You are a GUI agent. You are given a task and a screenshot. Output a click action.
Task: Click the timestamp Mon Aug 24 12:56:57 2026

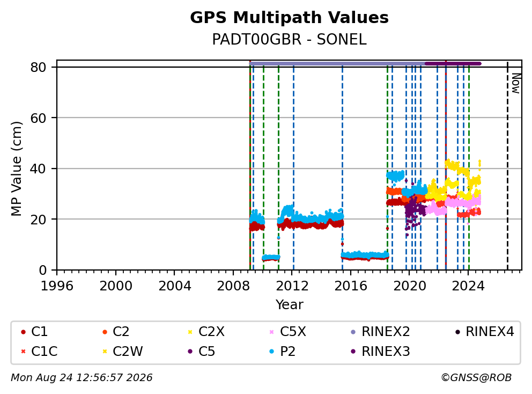pyautogui.click(x=82, y=377)
